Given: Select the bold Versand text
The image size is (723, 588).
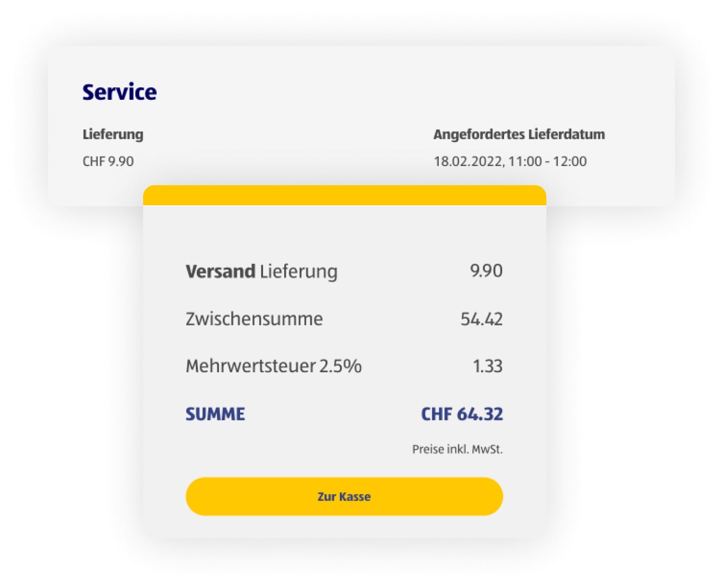Looking at the screenshot, I should pos(220,271).
